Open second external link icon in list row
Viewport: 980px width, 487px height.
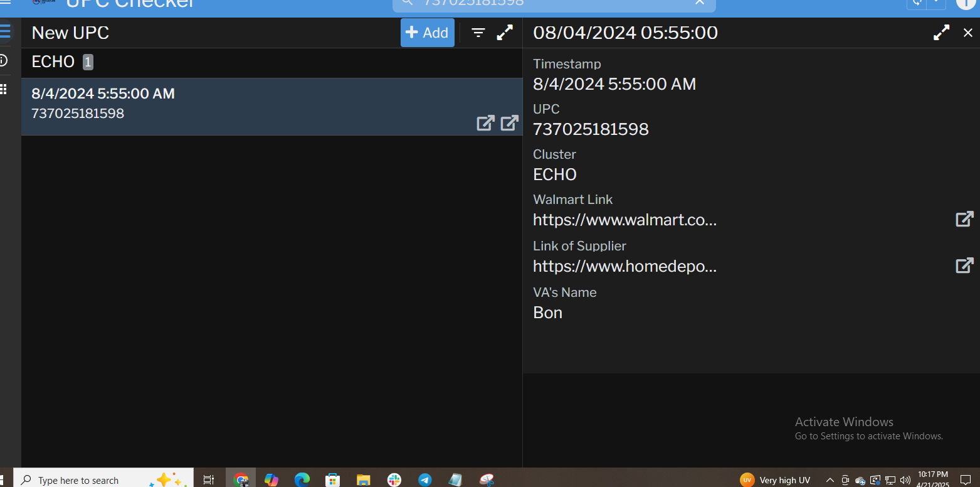click(509, 123)
